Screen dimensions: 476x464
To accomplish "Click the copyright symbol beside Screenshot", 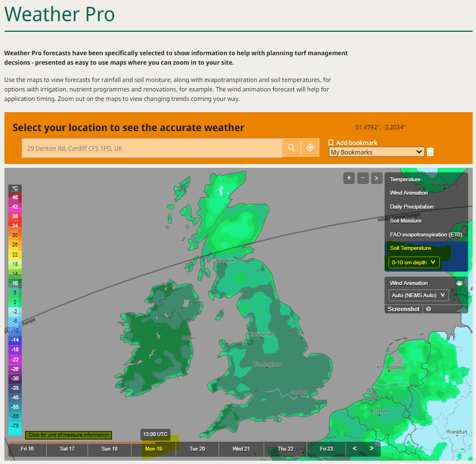I will coord(429,309).
